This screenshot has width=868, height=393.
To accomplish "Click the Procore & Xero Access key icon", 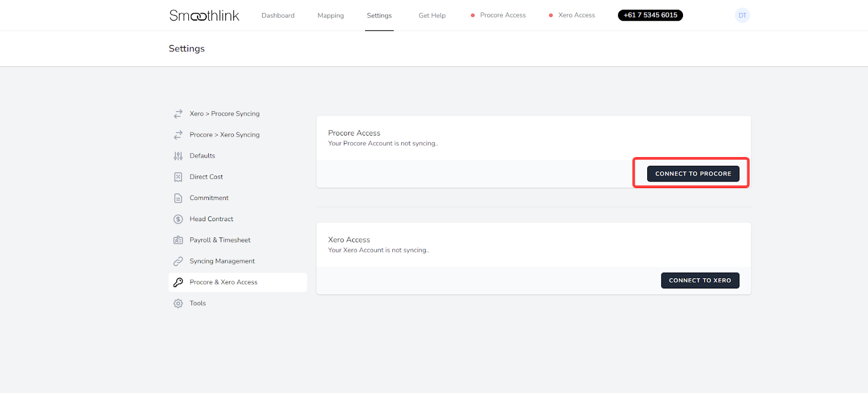I will pyautogui.click(x=178, y=282).
